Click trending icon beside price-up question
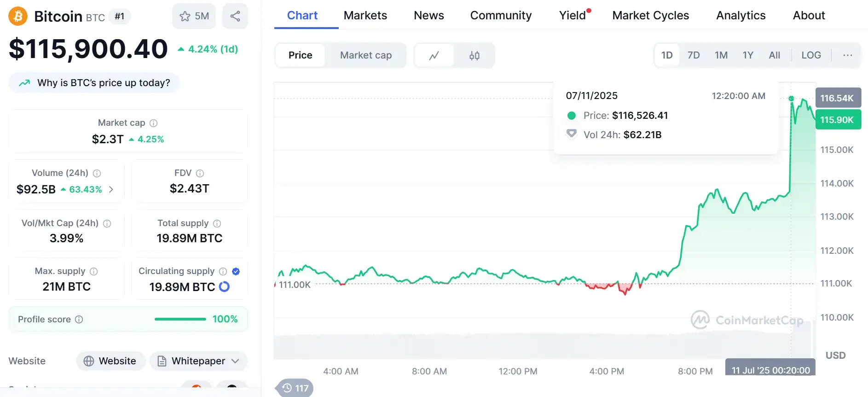The height and width of the screenshot is (397, 868). pyautogui.click(x=24, y=83)
